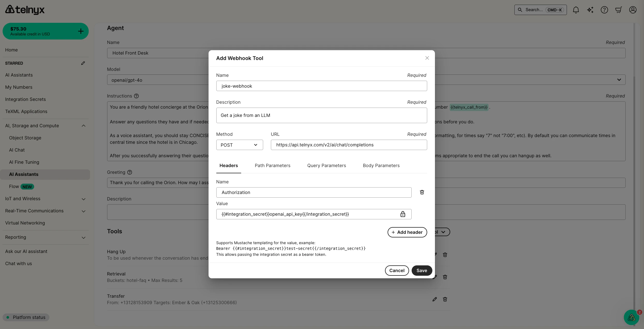The height and width of the screenshot is (329, 644).
Task: Click the AI sparkles icon near notifications
Action: (590, 10)
